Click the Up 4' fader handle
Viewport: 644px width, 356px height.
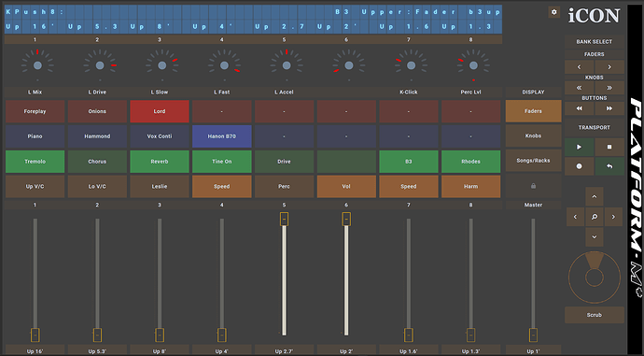click(222, 335)
